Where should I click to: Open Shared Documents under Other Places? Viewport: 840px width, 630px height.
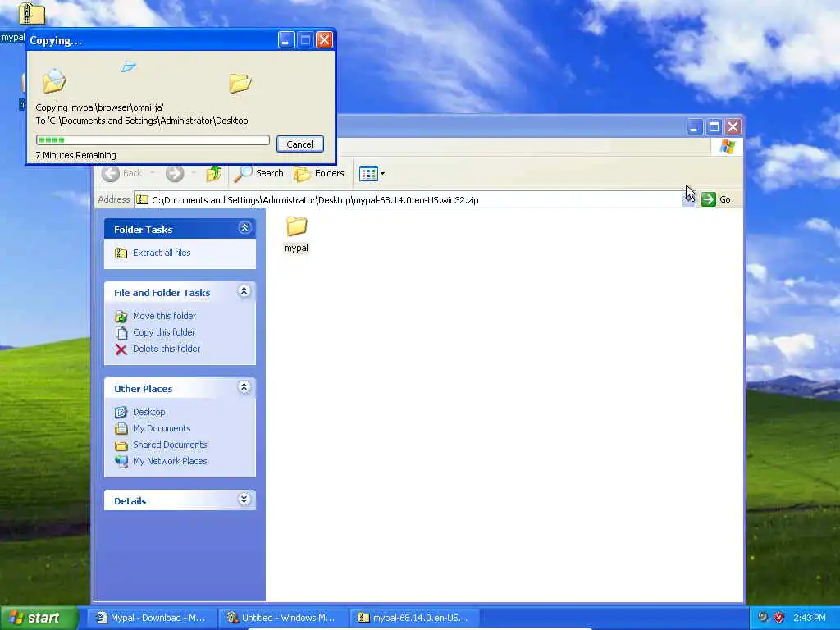click(x=170, y=444)
